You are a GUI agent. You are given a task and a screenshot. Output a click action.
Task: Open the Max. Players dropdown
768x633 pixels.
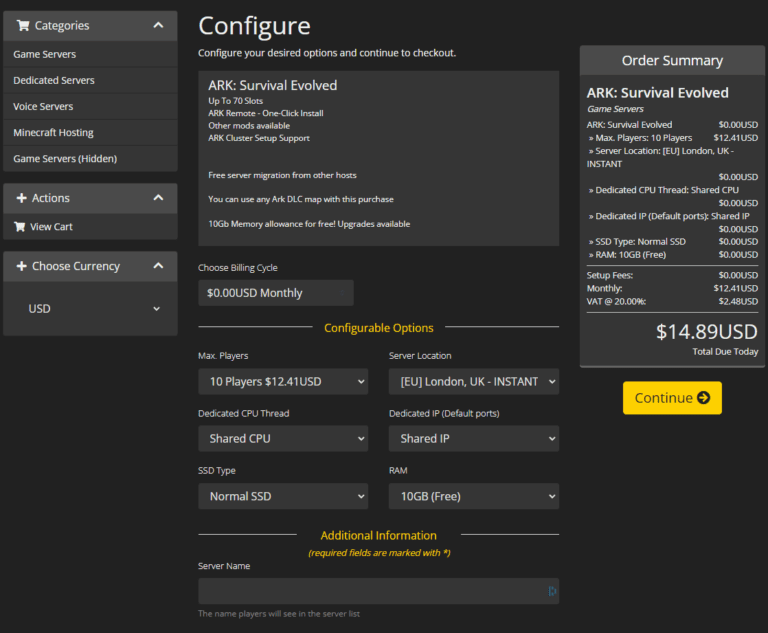pos(283,382)
